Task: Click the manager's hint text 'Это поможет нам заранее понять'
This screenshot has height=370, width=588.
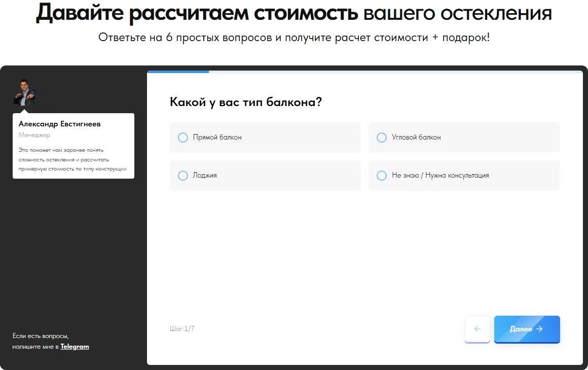Action: (61, 150)
